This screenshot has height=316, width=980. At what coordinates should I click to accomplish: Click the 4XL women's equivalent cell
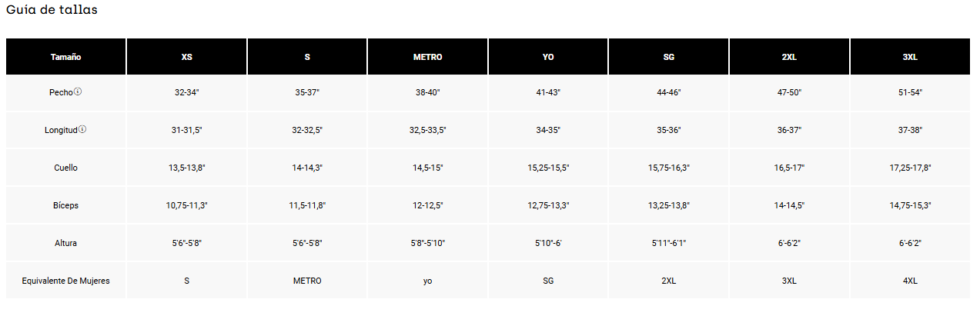tap(910, 281)
